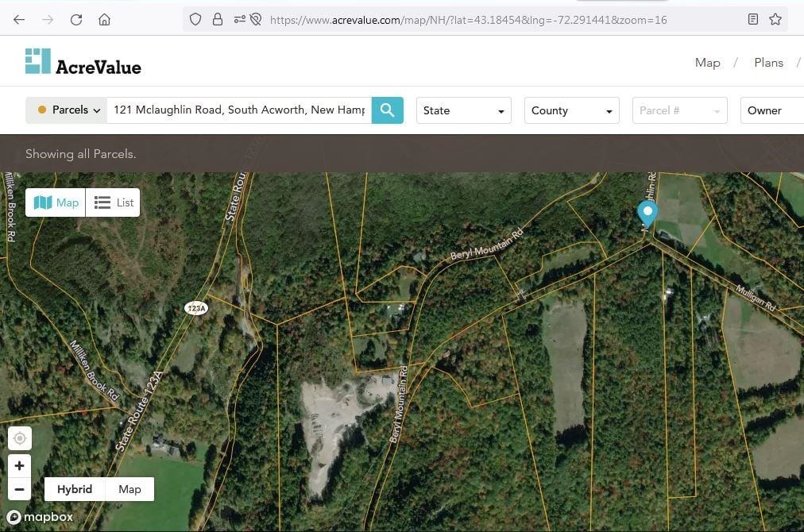The image size is (804, 532).
Task: Open the Parcels layer dropdown
Action: click(x=67, y=110)
